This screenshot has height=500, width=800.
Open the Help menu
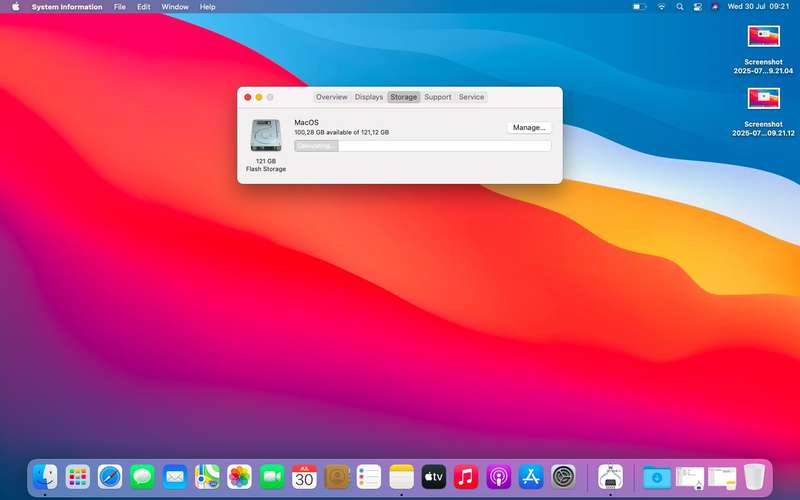tap(207, 7)
